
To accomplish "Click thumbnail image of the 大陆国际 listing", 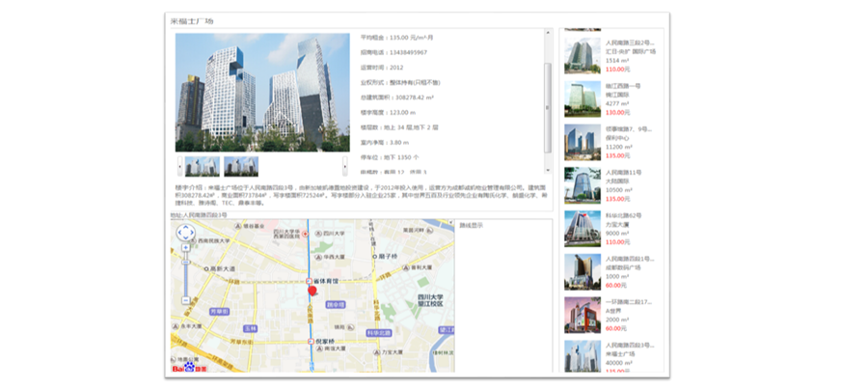I will 583,185.
